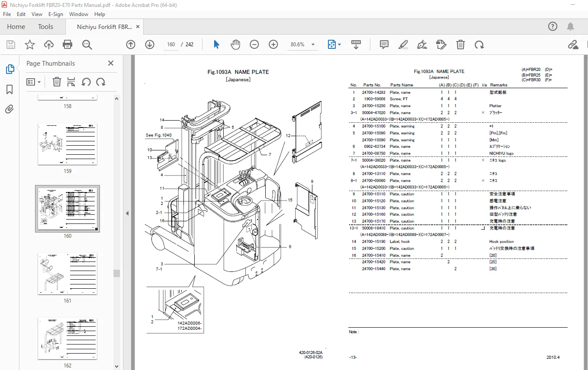588x370 pixels.
Task: Click the thumbnails panel scroll down arrow
Action: point(116,366)
